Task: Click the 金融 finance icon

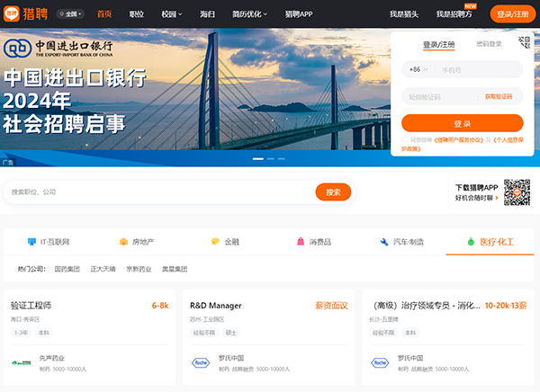Action: [215, 242]
